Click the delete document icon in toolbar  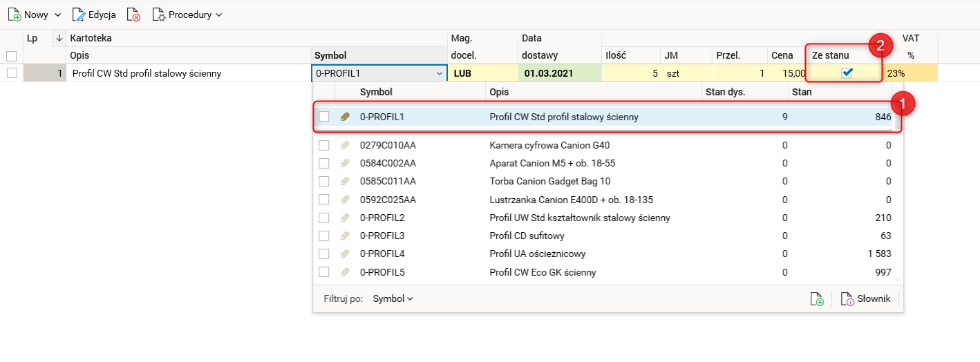pos(133,15)
